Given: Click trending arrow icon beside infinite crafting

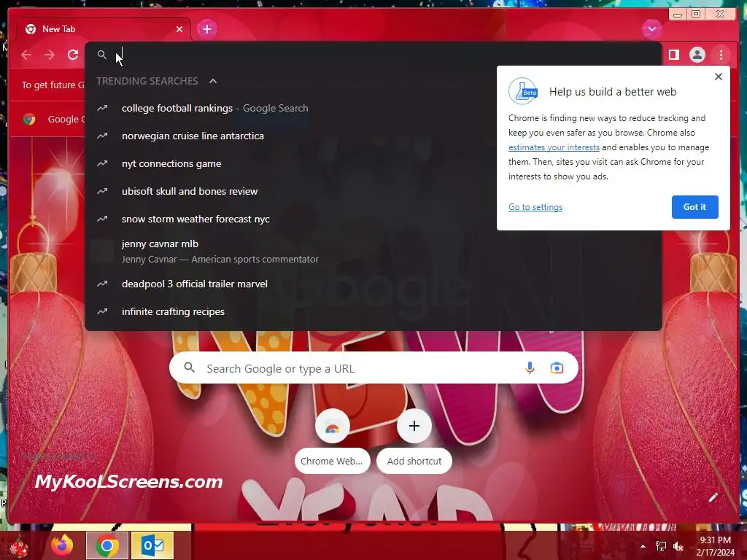Looking at the screenshot, I should [x=102, y=311].
